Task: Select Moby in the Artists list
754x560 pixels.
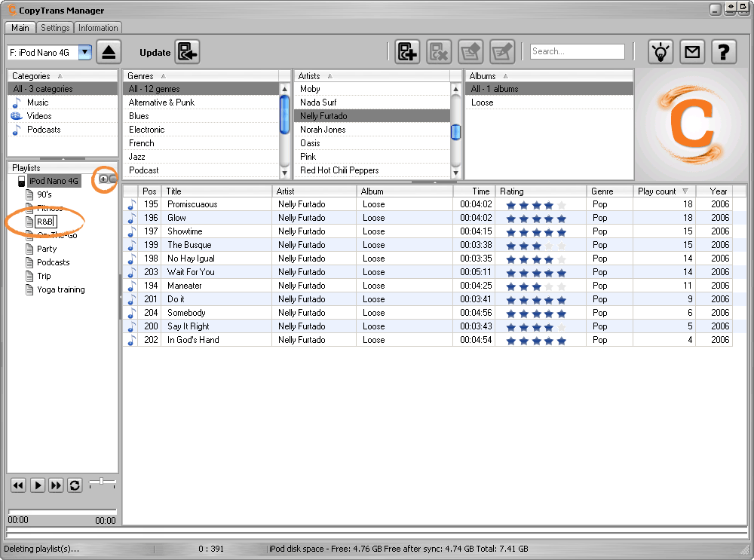Action: [372, 89]
